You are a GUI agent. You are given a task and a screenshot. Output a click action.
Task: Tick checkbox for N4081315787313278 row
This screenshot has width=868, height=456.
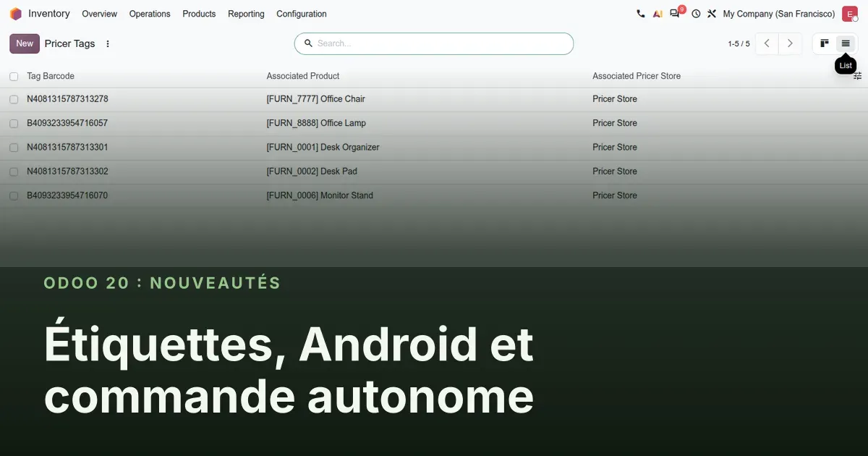pyautogui.click(x=14, y=99)
